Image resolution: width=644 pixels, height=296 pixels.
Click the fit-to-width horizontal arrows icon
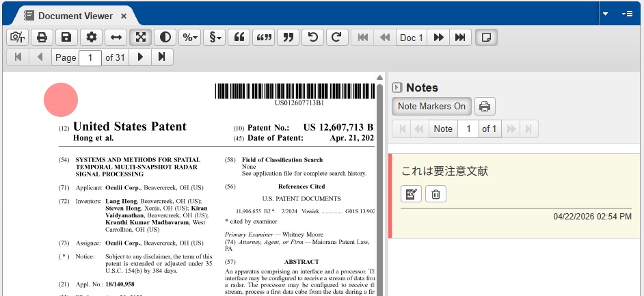point(116,38)
